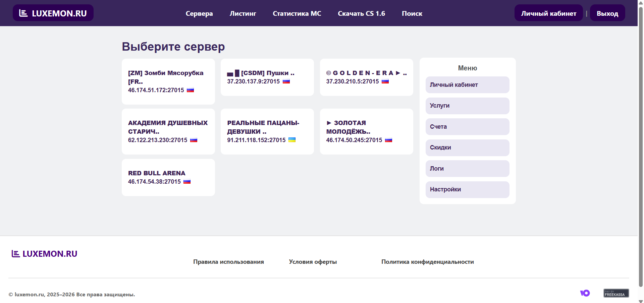Open Личный кабинет in header
This screenshot has height=303, width=644.
[548, 13]
